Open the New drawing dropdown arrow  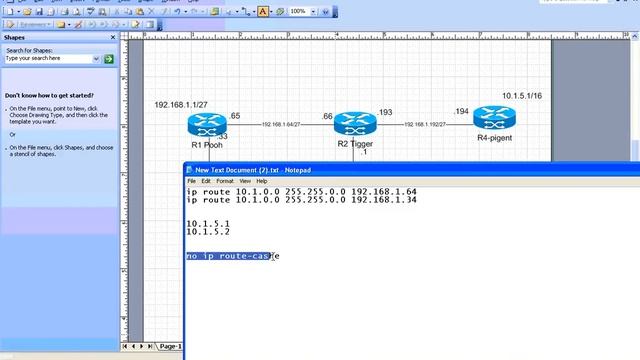click(18, 12)
